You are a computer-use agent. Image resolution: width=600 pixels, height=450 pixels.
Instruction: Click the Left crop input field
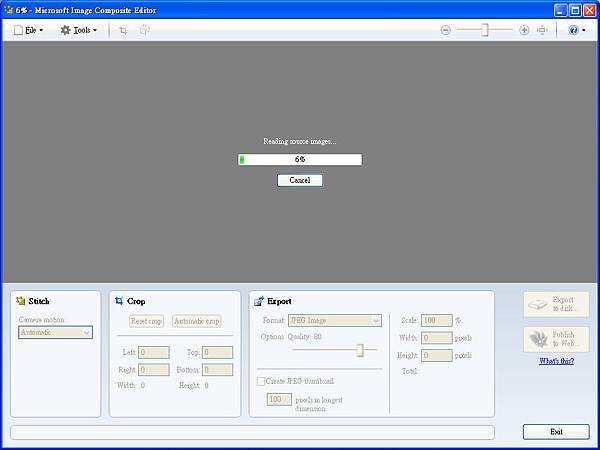[x=153, y=352]
